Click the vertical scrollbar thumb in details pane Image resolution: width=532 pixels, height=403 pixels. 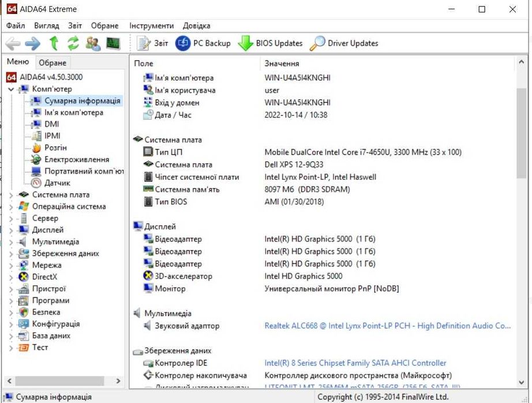point(521,133)
